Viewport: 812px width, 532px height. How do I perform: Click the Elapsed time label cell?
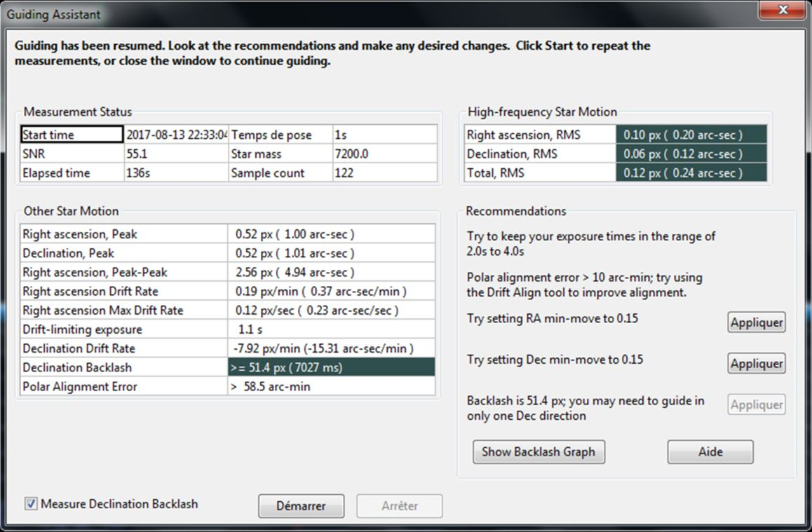click(x=72, y=173)
